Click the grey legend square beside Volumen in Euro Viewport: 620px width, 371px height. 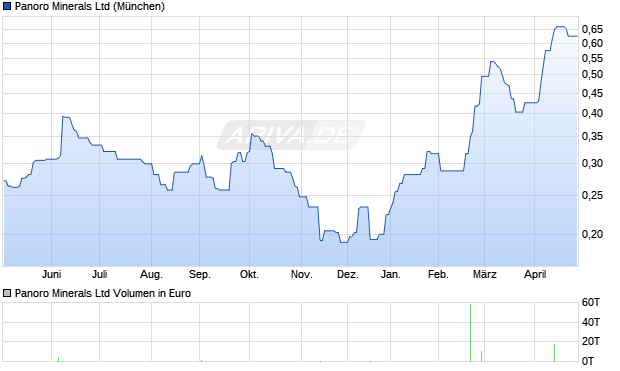[x=7, y=293]
